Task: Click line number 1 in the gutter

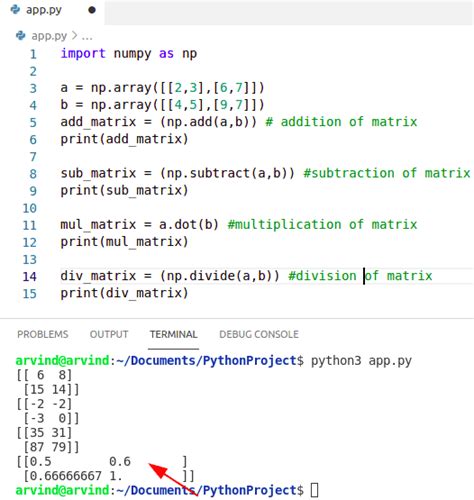Action: coord(33,54)
